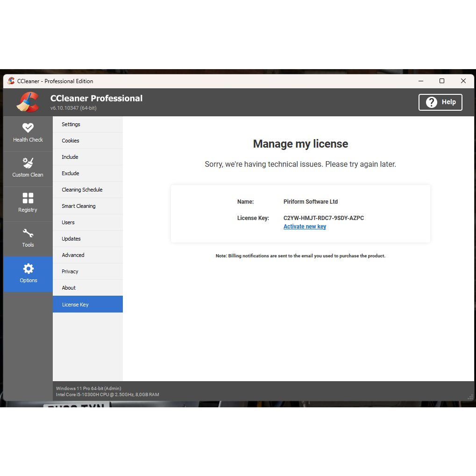This screenshot has width=476, height=476.
Task: Open the Cookies options page
Action: point(71,141)
